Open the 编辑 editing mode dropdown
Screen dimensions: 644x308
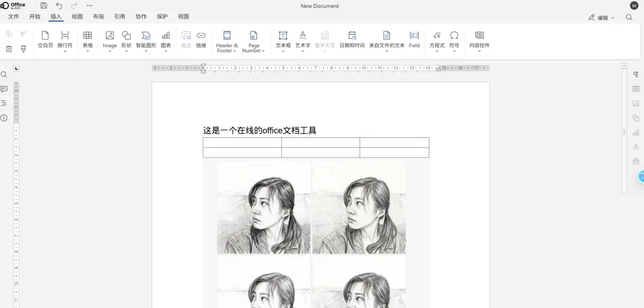pyautogui.click(x=602, y=17)
